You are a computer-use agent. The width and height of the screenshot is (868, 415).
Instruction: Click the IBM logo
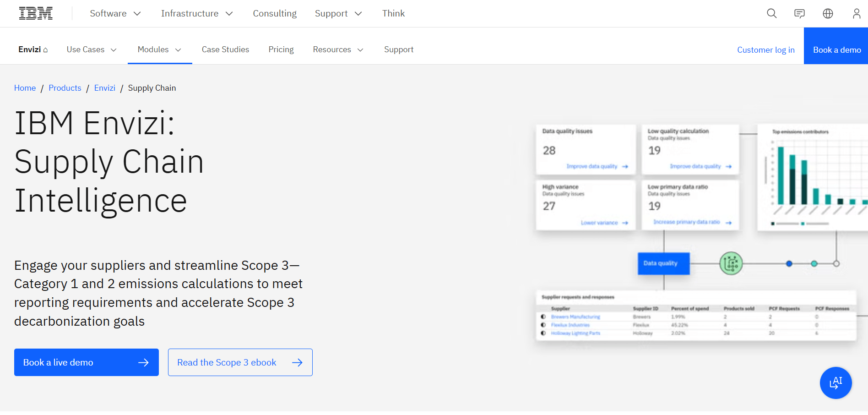pos(36,13)
